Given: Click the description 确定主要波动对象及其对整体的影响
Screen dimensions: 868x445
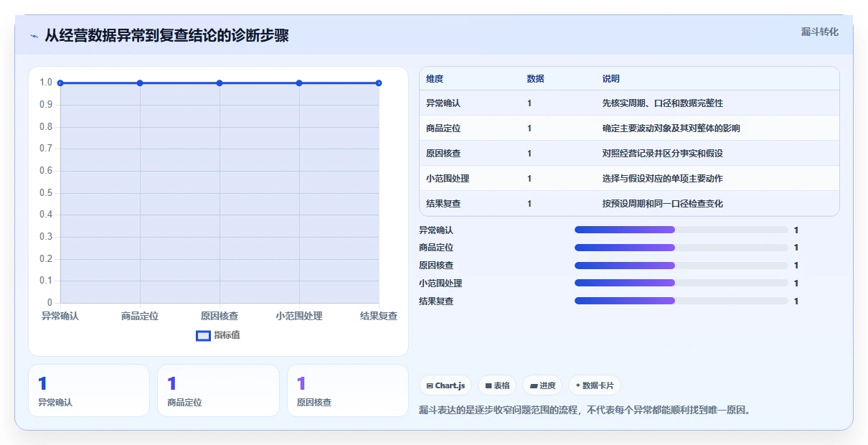Looking at the screenshot, I should [x=671, y=128].
